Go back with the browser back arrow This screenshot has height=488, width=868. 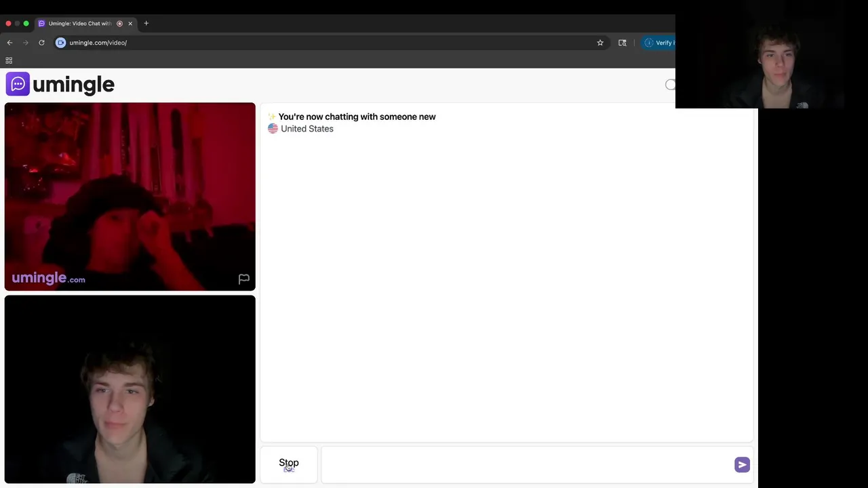(9, 43)
